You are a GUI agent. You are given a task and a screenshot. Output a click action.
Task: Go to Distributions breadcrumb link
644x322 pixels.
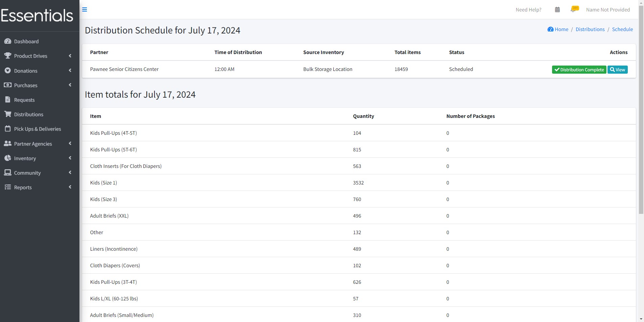click(x=590, y=29)
